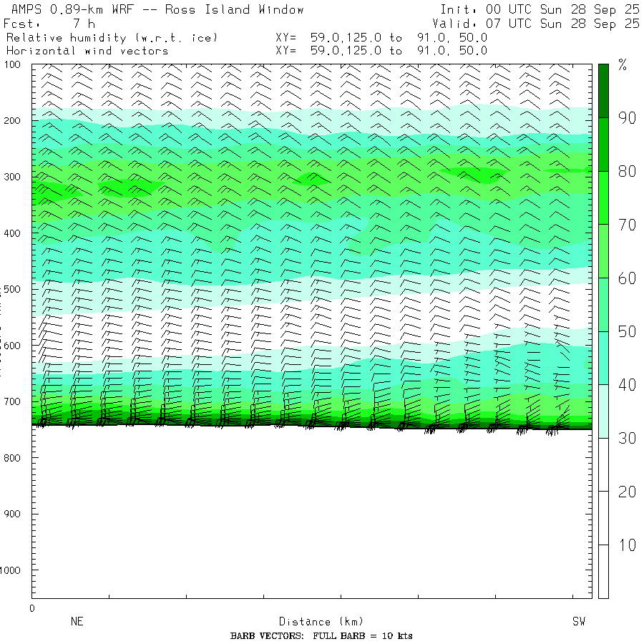Click the 'Horizontal wind vectors' label
Image resolution: width=644 pixels, height=644 pixels.
tap(87, 51)
